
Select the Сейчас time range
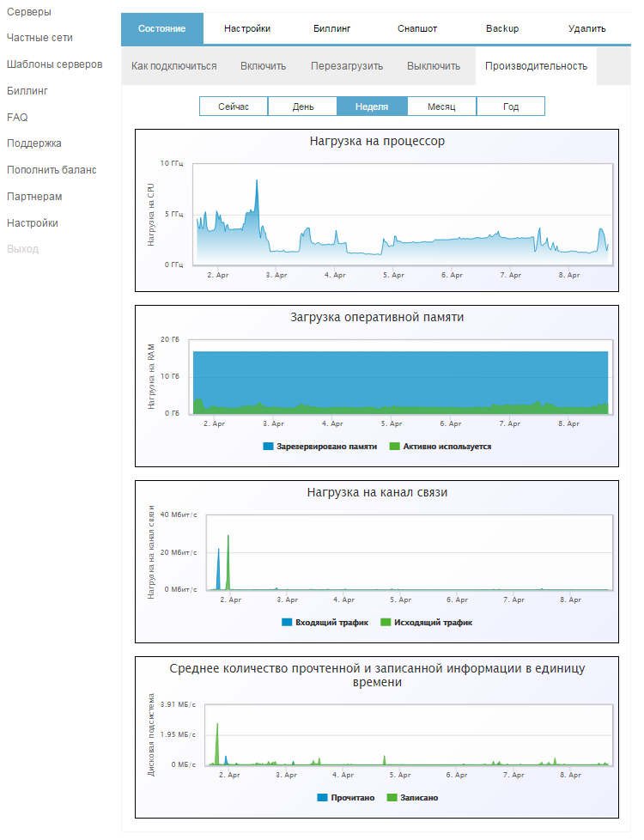coord(234,107)
